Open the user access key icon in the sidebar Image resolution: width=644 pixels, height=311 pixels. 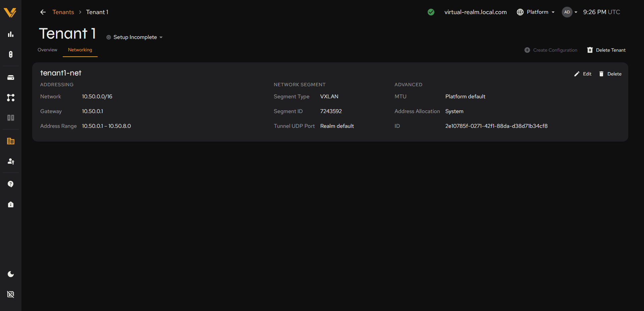(11, 161)
